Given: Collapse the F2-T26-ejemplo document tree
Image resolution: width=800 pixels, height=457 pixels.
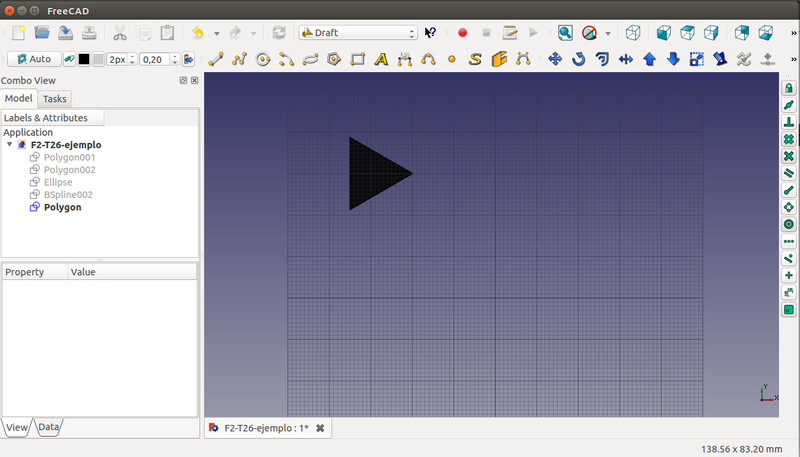Looking at the screenshot, I should [x=10, y=145].
